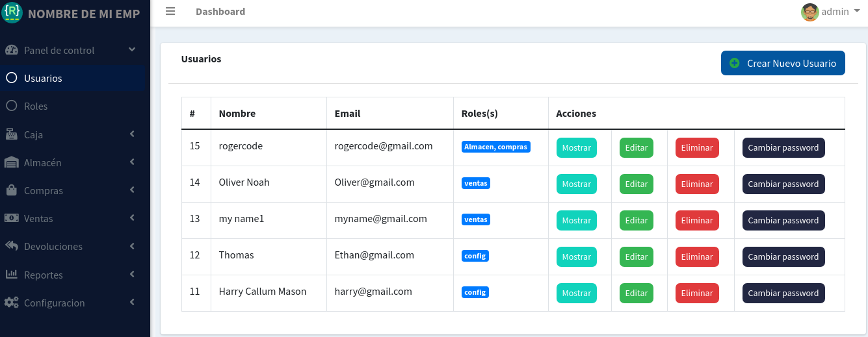The height and width of the screenshot is (337, 868).
Task: Click the Almacén warehouse icon
Action: 11,162
